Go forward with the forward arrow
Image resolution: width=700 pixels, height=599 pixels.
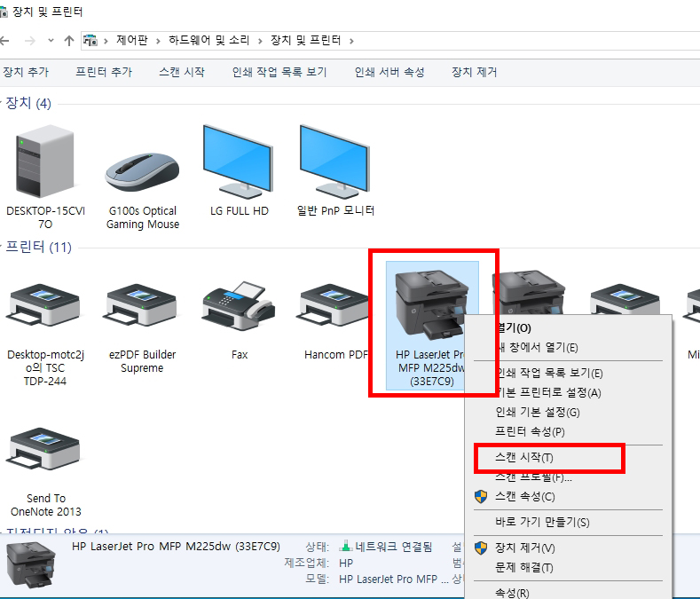30,41
